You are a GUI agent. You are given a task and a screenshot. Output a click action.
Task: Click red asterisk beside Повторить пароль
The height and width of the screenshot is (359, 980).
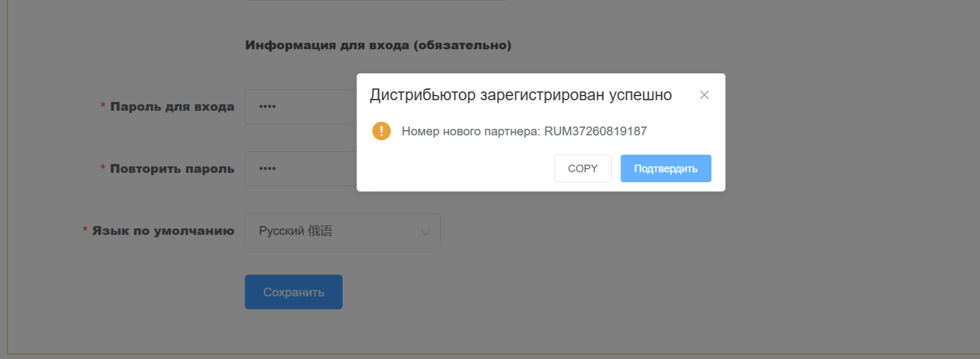(103, 168)
